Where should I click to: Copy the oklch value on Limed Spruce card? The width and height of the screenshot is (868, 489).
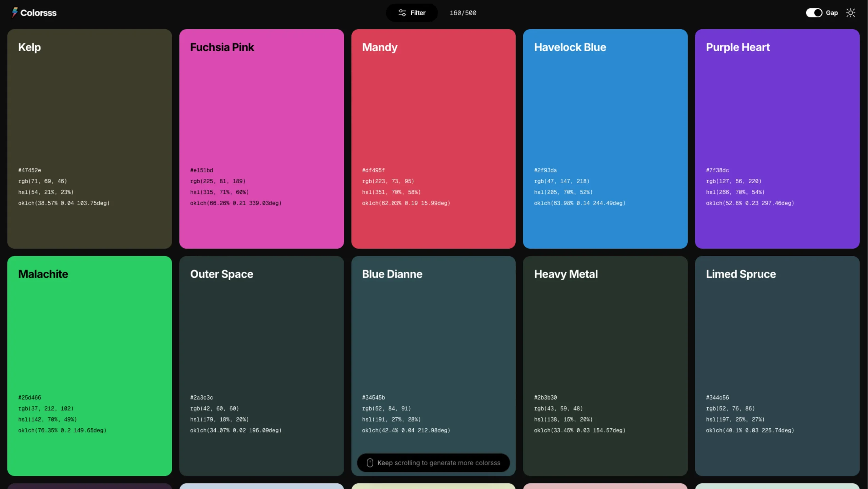click(750, 430)
